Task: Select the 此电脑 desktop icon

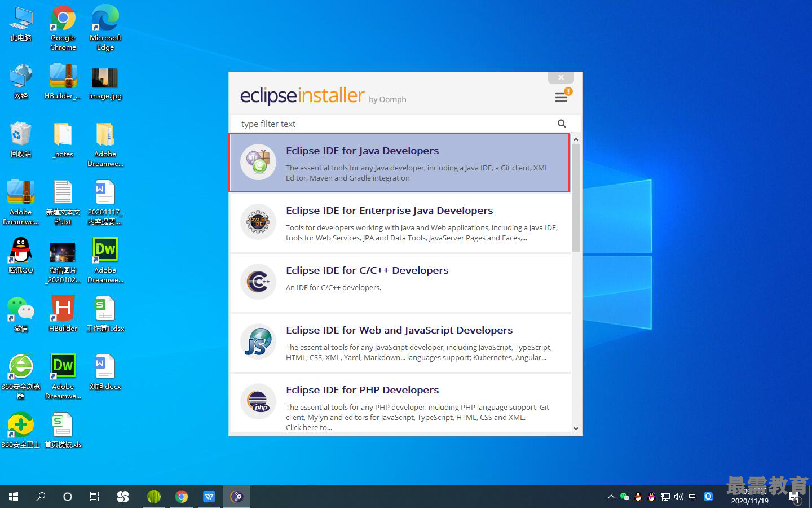Action: coord(21,24)
